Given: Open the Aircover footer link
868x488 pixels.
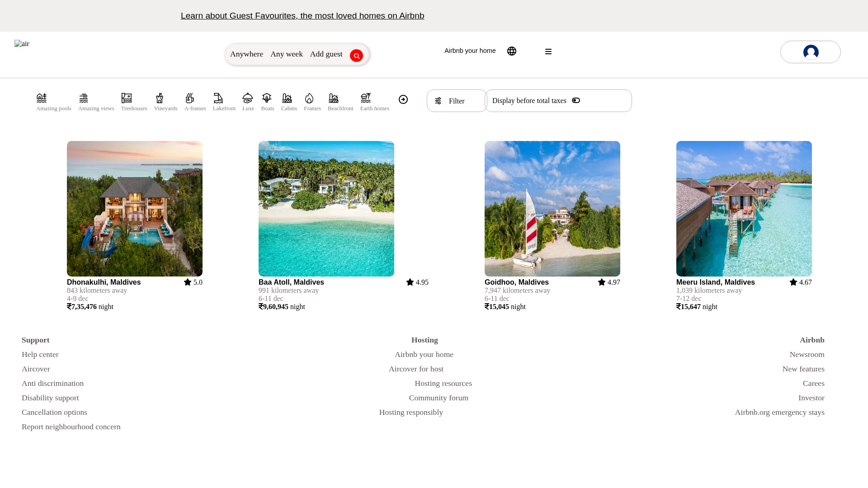Looking at the screenshot, I should point(36,369).
